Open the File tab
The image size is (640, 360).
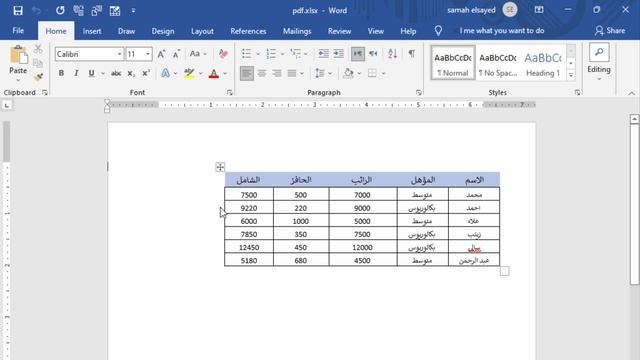18,31
